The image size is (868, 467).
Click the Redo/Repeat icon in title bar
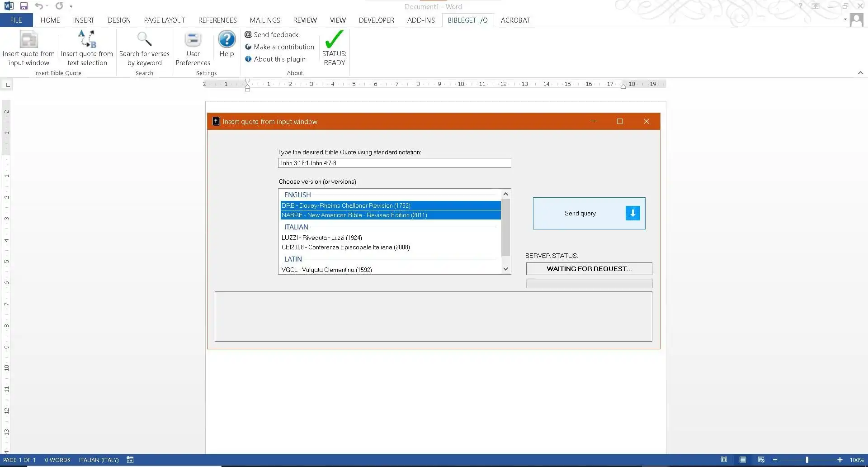(x=59, y=6)
